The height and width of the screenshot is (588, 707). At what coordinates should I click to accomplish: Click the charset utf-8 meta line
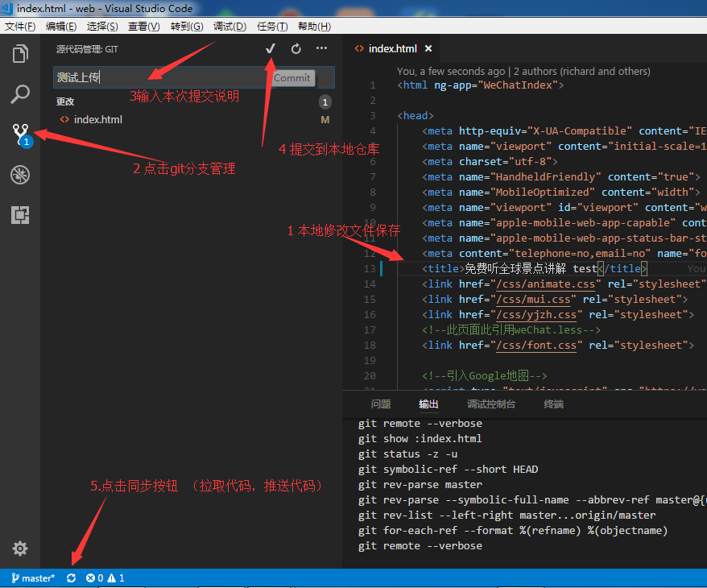[490, 161]
